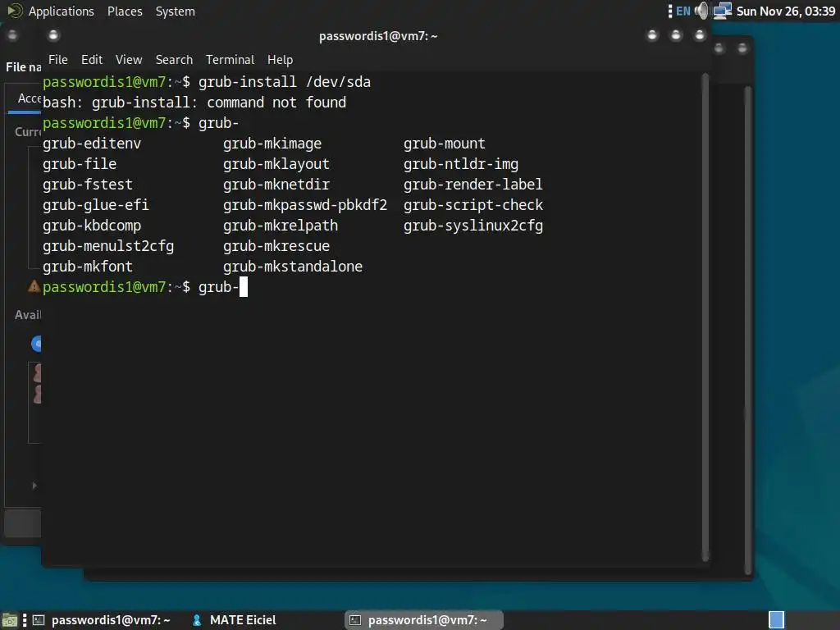Image resolution: width=840 pixels, height=630 pixels.
Task: Click the workspace switcher in bottom panel
Action: (x=776, y=620)
